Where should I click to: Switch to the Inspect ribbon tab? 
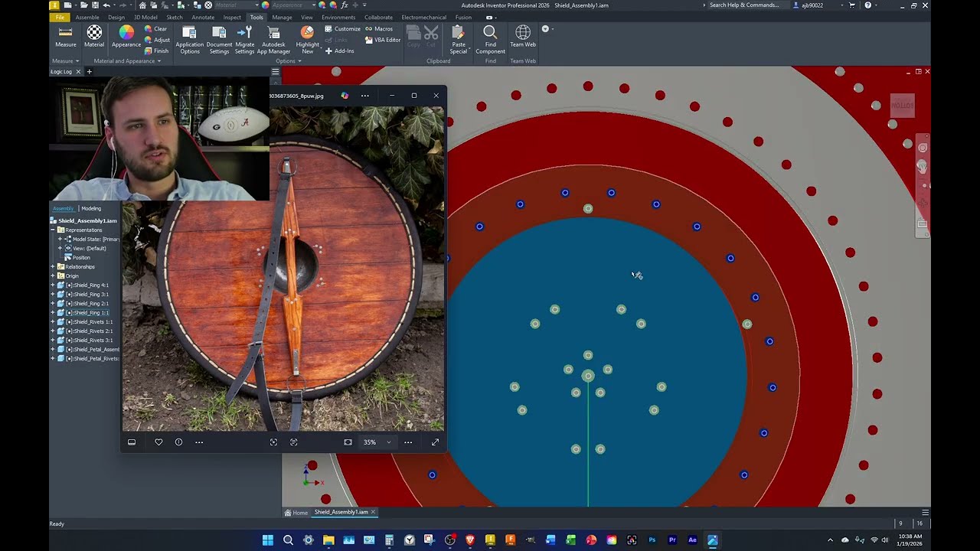pyautogui.click(x=232, y=17)
